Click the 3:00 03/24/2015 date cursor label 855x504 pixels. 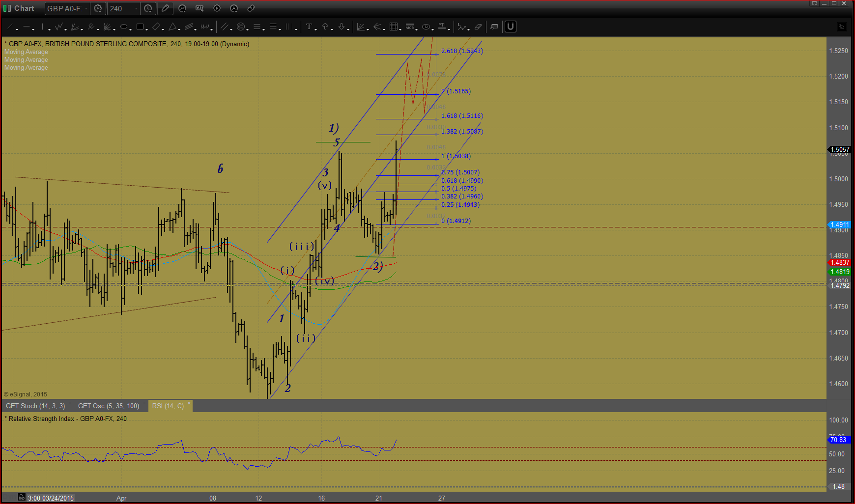pyautogui.click(x=51, y=498)
